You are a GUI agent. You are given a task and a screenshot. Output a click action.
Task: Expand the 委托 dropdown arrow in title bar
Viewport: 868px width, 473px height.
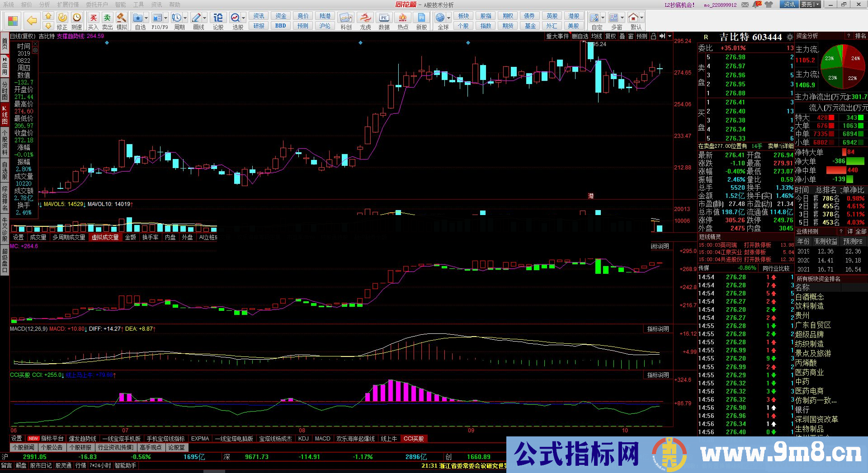[x=817, y=5]
